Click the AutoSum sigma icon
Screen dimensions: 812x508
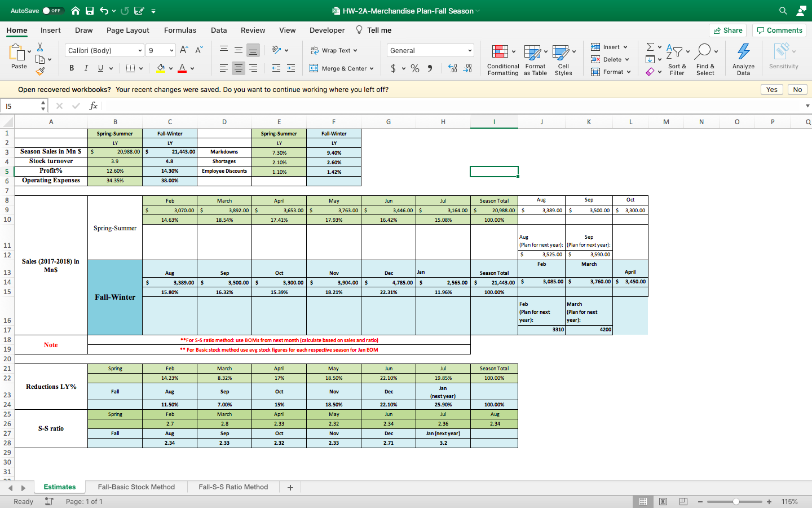coord(650,47)
